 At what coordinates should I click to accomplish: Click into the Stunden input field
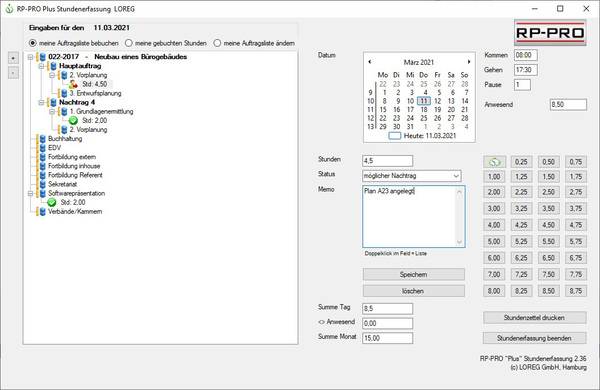pos(387,161)
